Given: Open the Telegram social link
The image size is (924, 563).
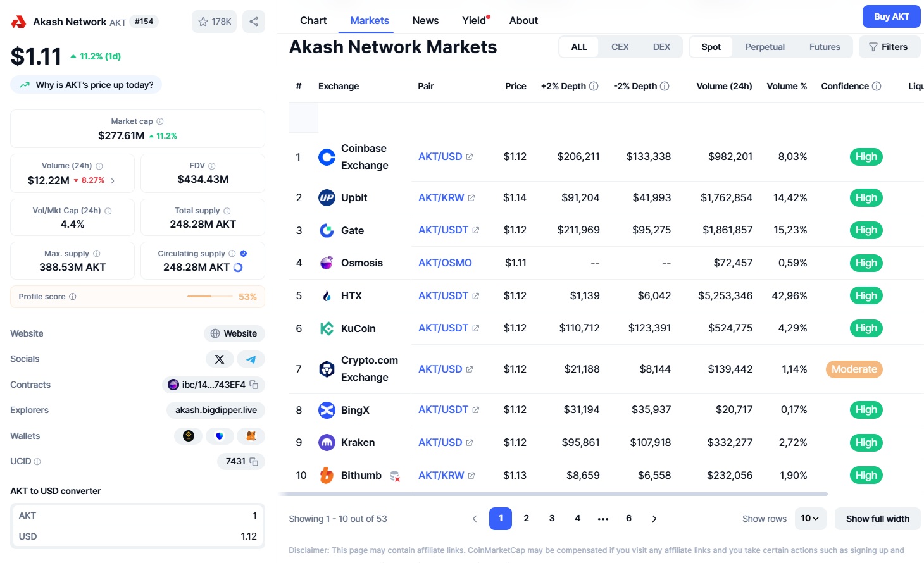Looking at the screenshot, I should pyautogui.click(x=251, y=359).
